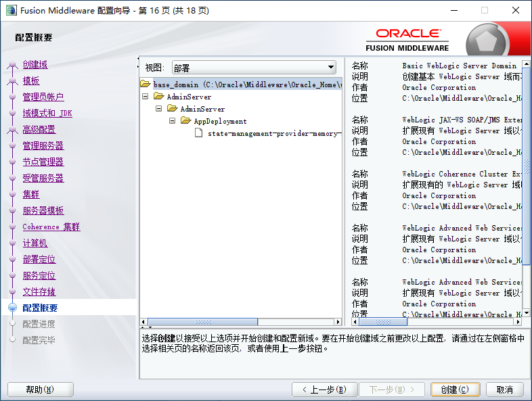Click 'Basic WebLogic Server Domain' name text

click(x=460, y=66)
